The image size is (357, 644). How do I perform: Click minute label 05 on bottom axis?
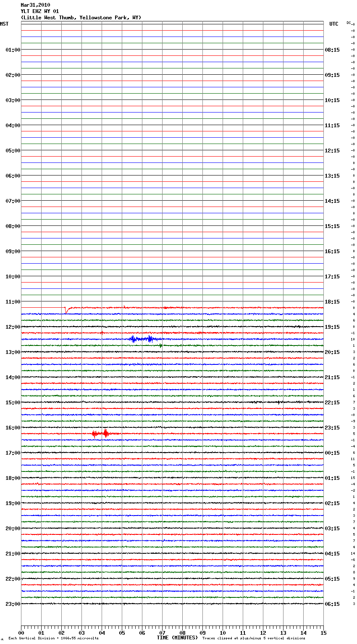(122, 633)
